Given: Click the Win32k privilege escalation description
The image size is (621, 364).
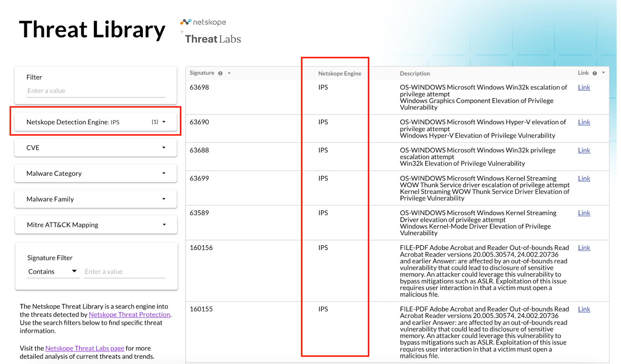Looking at the screenshot, I should [x=478, y=157].
